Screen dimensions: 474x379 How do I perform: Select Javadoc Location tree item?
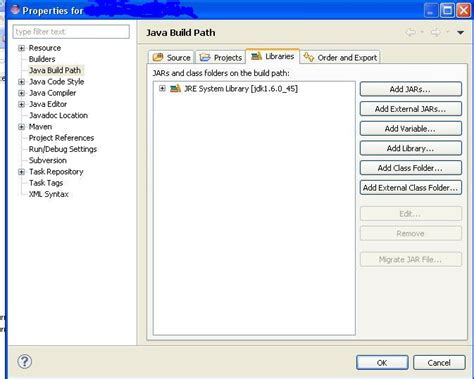[58, 115]
